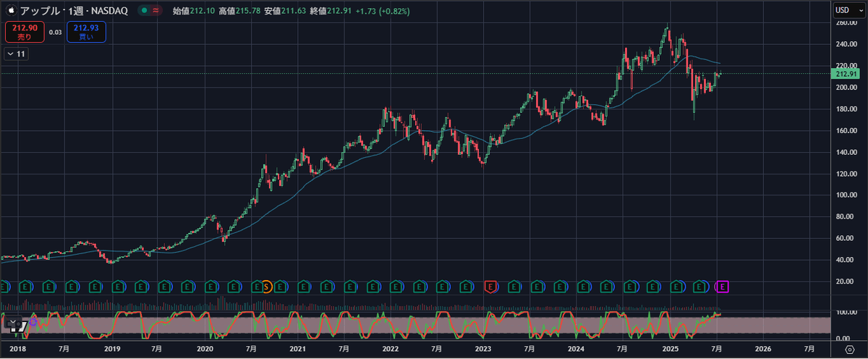Viewport: 868px width, 359px height.
Task: Click the 1週 interval in chart title
Action: point(75,11)
